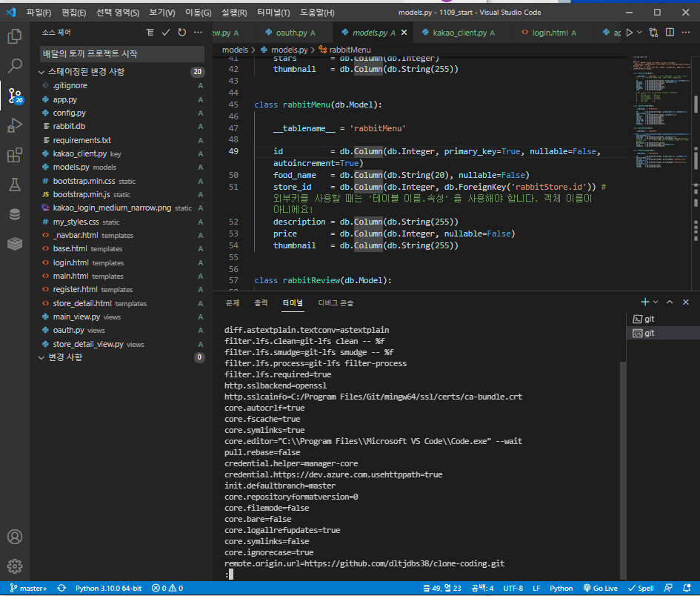Switch source control to tree view
Image resolution: width=700 pixels, height=596 pixels.
tap(150, 32)
